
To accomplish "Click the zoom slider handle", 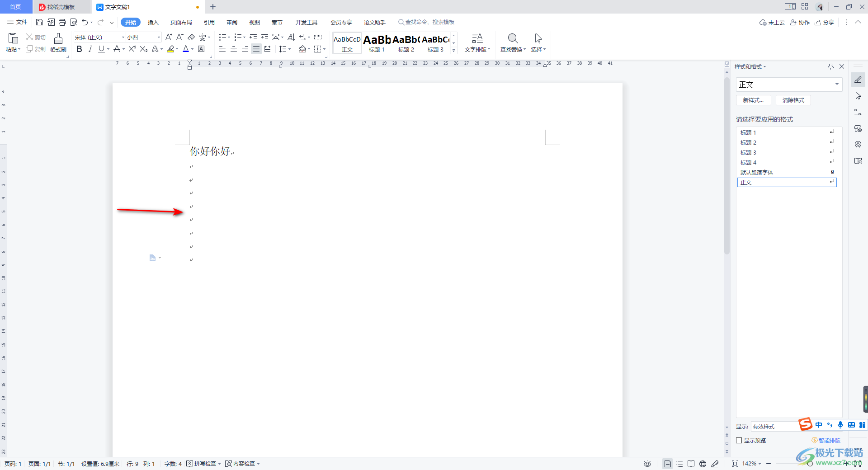I will [810, 464].
